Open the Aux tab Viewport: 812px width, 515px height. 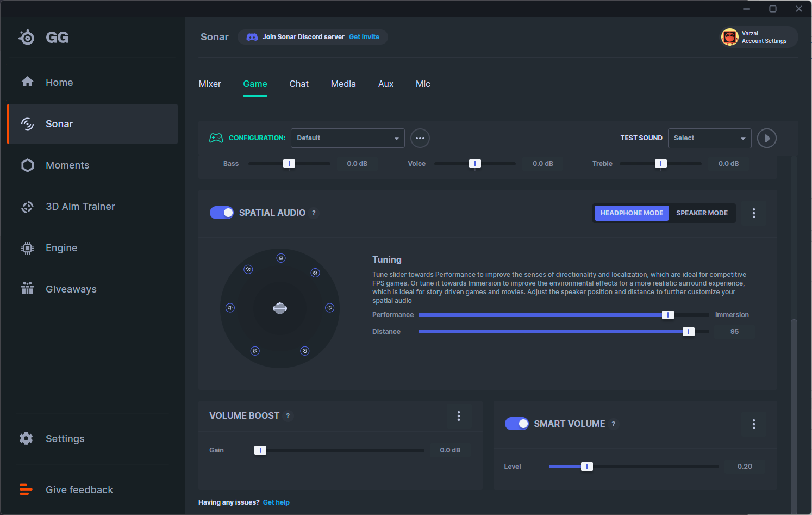point(386,84)
